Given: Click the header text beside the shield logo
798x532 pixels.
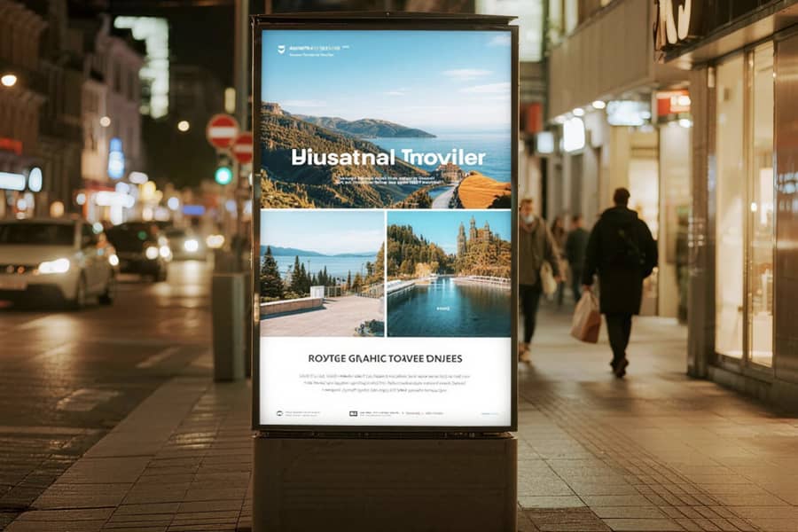Looking at the screenshot, I should (x=318, y=51).
